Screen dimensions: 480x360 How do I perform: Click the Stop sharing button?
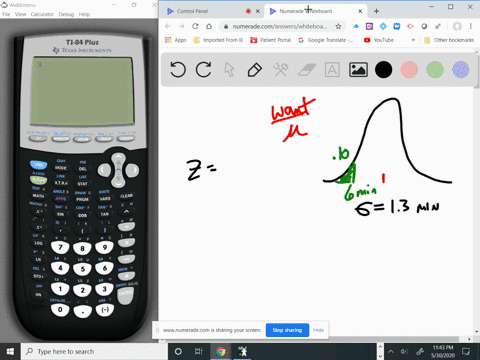pos(287,330)
